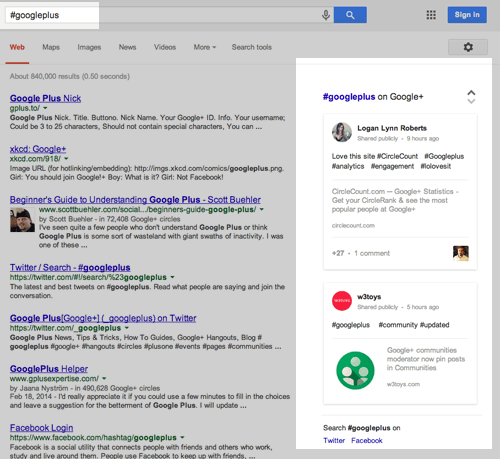Search #googleplus on Twitter link
Viewport: 500px width, 459px height.
click(x=334, y=441)
